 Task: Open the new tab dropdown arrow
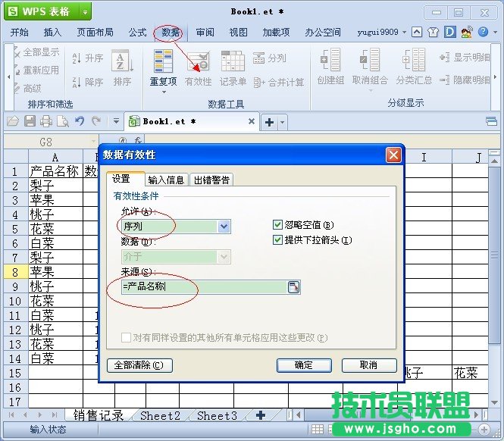point(282,123)
